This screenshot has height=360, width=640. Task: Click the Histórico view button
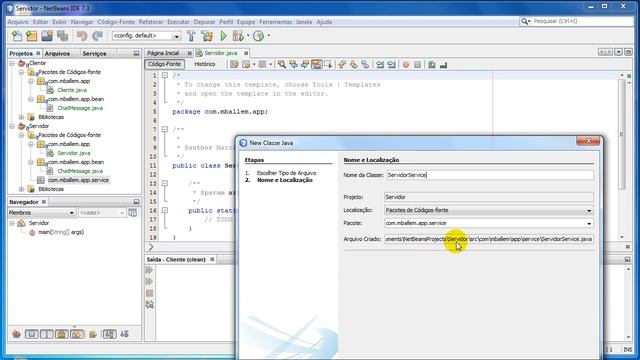tap(204, 64)
